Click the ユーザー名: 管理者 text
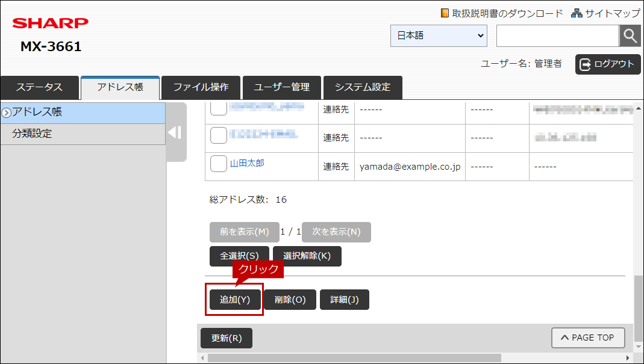This screenshot has width=644, height=364. coord(521,64)
